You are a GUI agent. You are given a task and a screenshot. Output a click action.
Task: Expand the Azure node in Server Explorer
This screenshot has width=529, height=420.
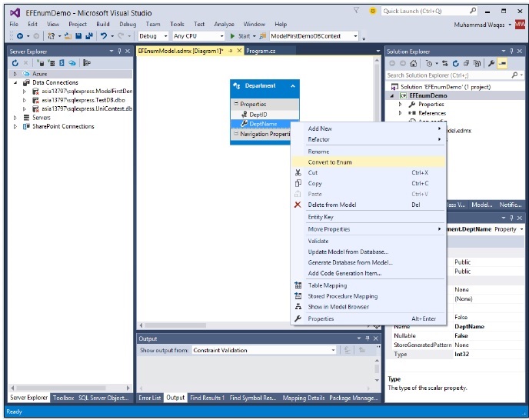15,74
